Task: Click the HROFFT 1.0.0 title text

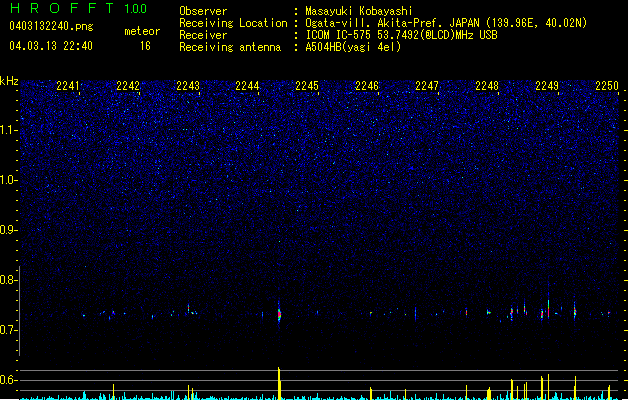Action: click(78, 8)
